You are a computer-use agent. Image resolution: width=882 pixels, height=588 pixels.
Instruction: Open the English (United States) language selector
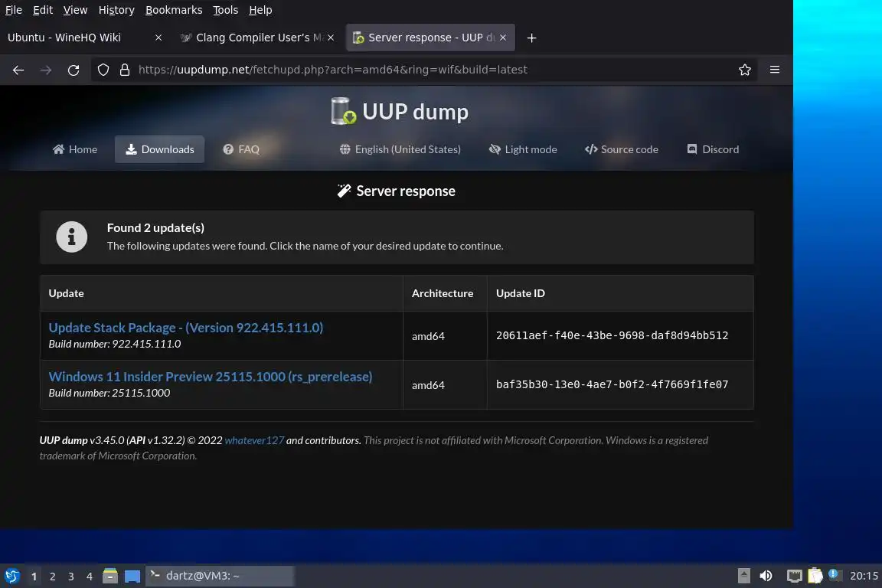(400, 149)
